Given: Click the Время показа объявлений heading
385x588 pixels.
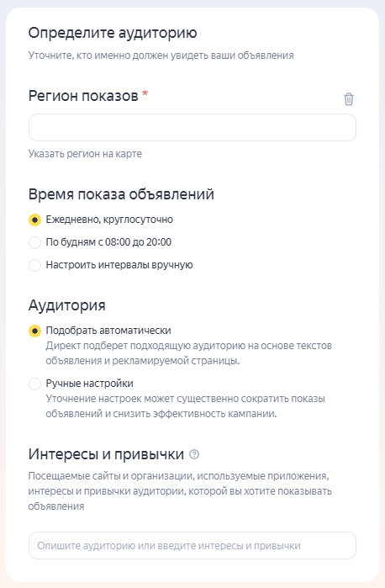Looking at the screenshot, I should (121, 194).
